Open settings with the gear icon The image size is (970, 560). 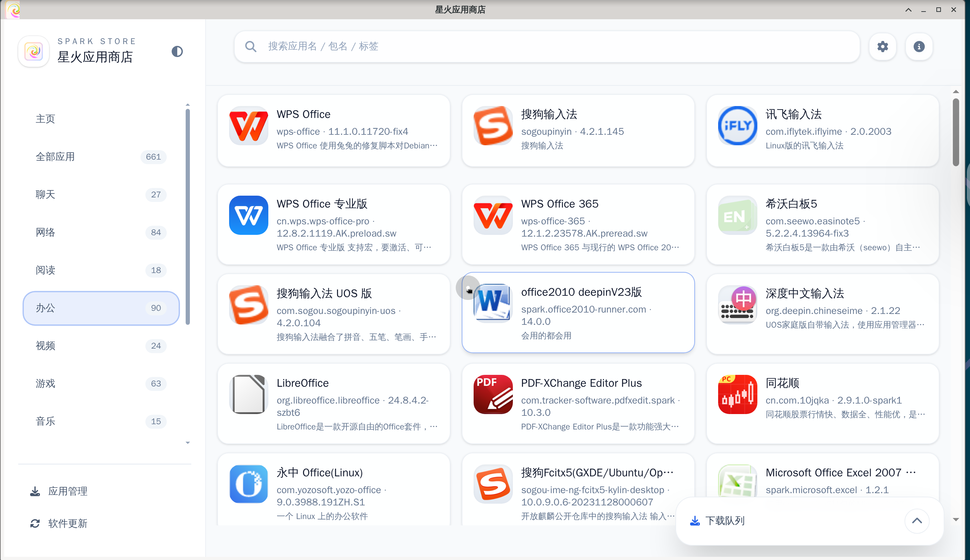pos(882,47)
